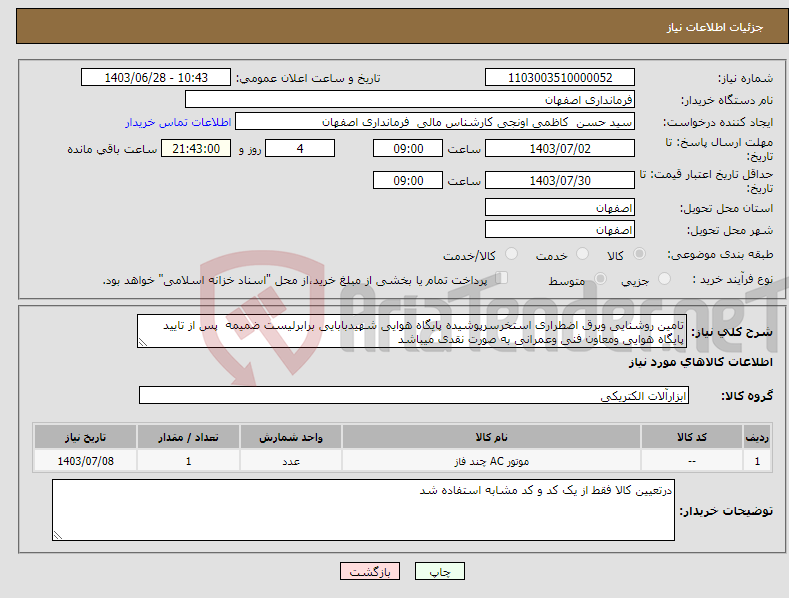
Task: Click the جزئیات اطلاعات نیاز header title
Action: [715, 27]
